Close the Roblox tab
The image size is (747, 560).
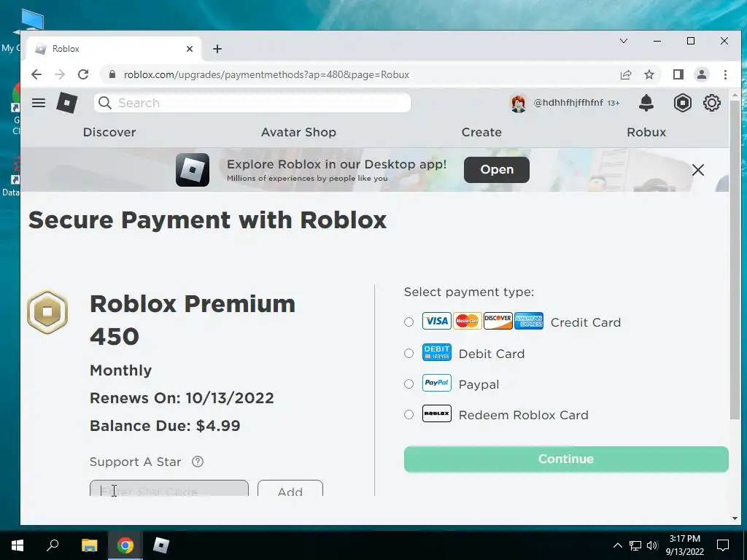(190, 49)
